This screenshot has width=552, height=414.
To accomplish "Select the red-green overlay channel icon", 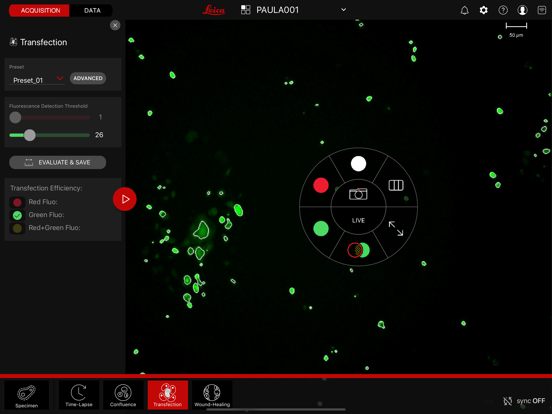I will (358, 250).
